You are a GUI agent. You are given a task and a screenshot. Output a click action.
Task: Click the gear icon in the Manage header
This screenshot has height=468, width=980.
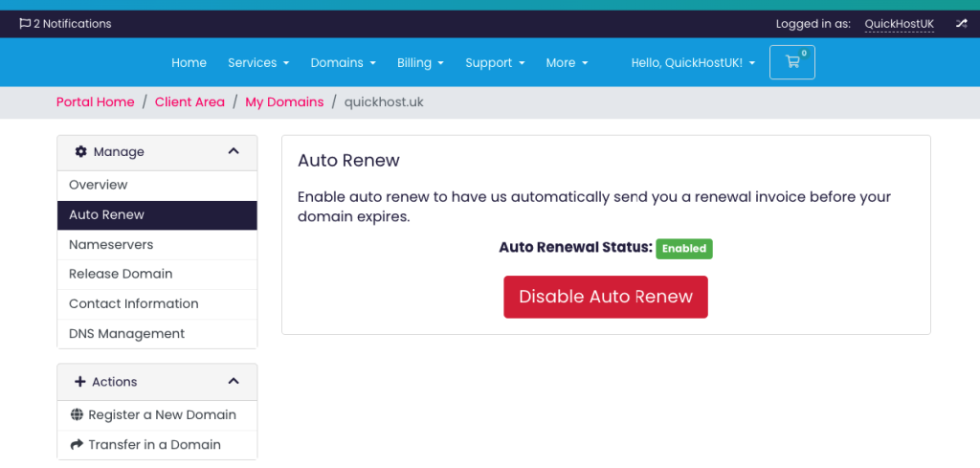point(80,151)
